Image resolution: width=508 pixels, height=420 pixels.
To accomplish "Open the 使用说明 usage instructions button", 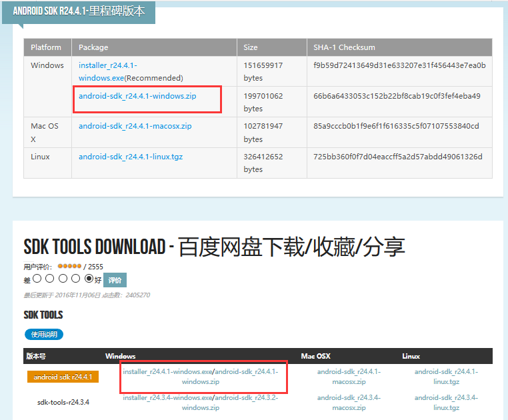I will pos(44,334).
